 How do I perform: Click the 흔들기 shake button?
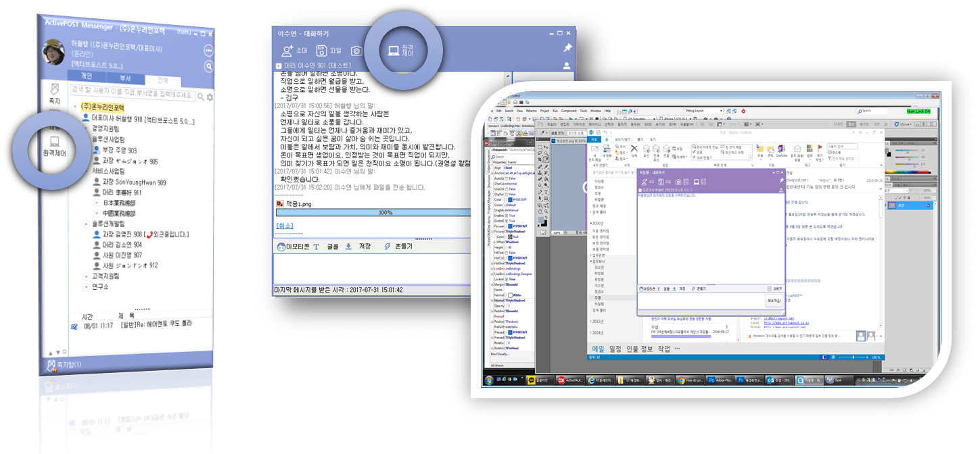398,247
